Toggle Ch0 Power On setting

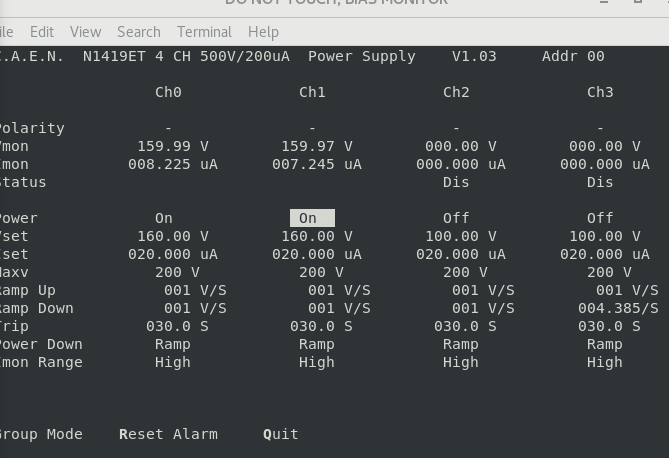pos(164,218)
